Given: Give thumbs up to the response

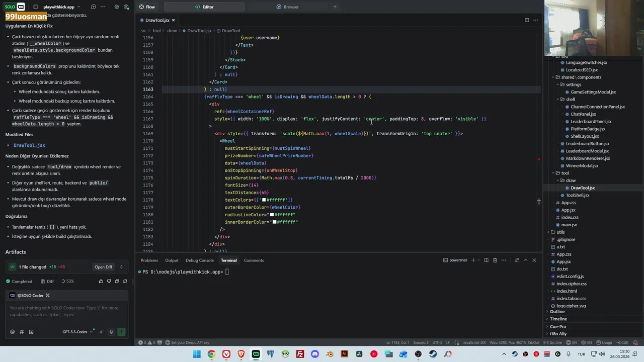Looking at the screenshot, I should [101, 282].
